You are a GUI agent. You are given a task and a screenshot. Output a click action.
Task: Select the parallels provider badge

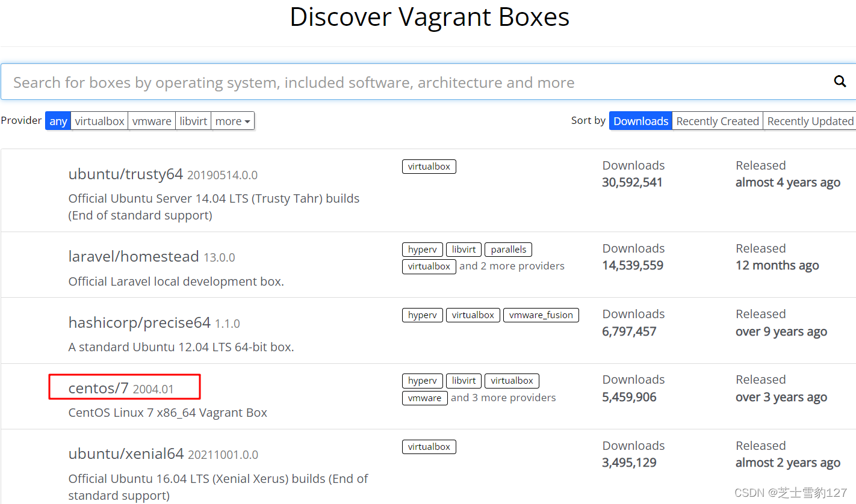(x=508, y=249)
